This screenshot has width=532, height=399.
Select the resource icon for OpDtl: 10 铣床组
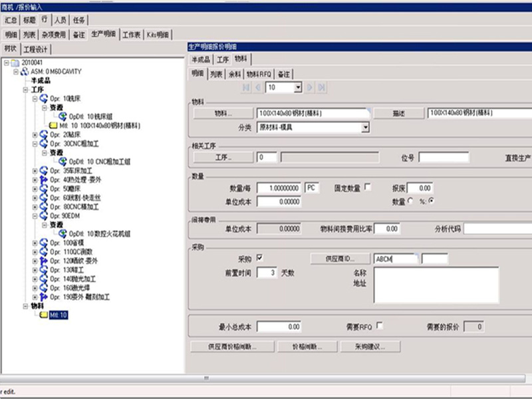tap(63, 117)
